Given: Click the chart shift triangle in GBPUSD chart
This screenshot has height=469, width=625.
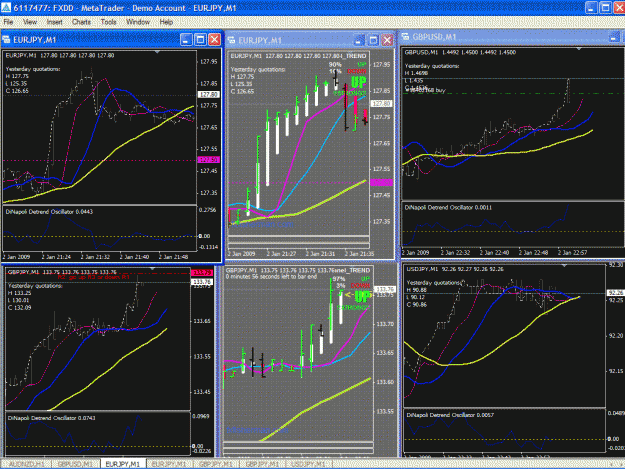Looking at the screenshot, I should point(579,49).
